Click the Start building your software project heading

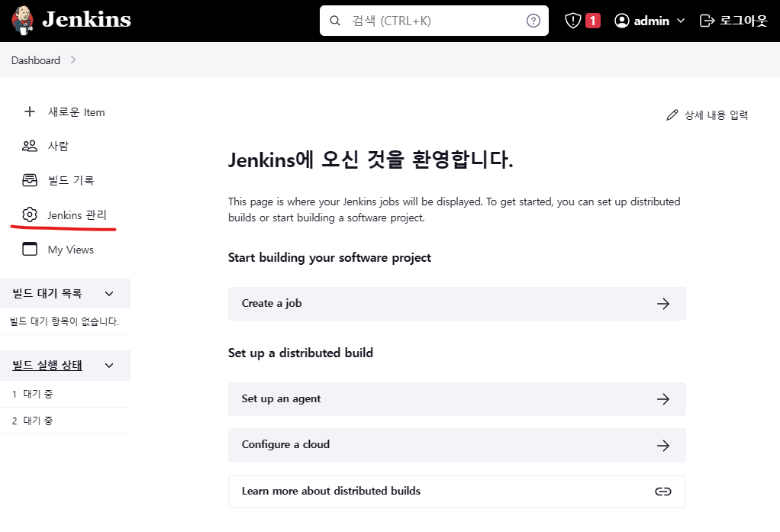click(x=329, y=258)
